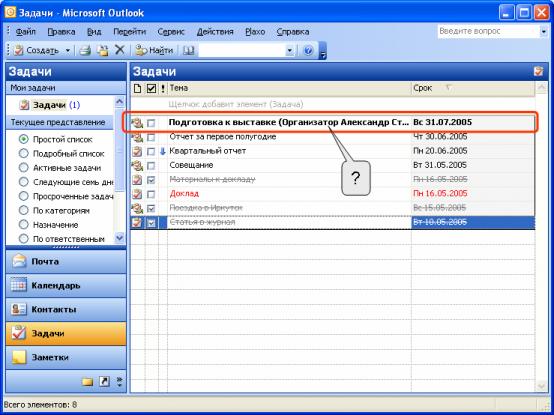Click the Shortcuts icon at bottom

(x=104, y=381)
